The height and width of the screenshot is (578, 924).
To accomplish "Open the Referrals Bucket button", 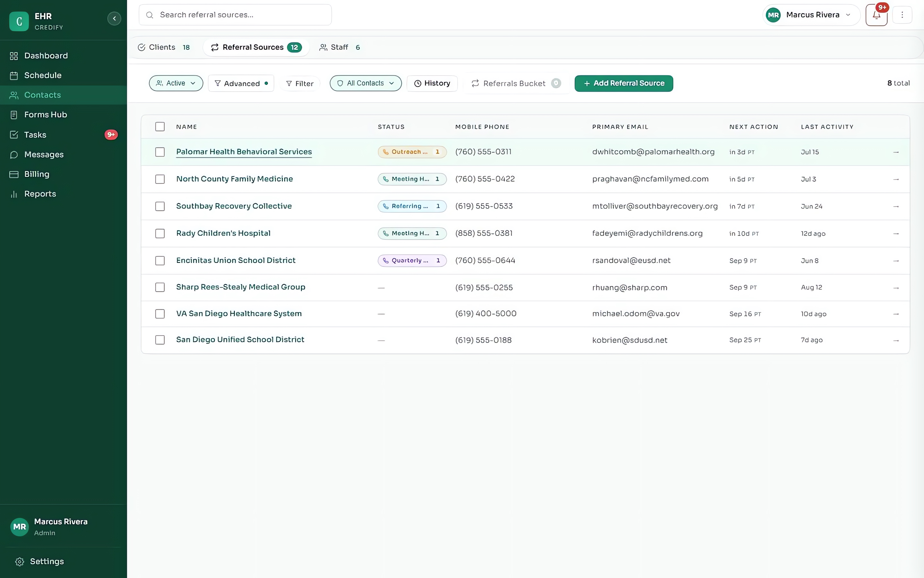I will (516, 83).
